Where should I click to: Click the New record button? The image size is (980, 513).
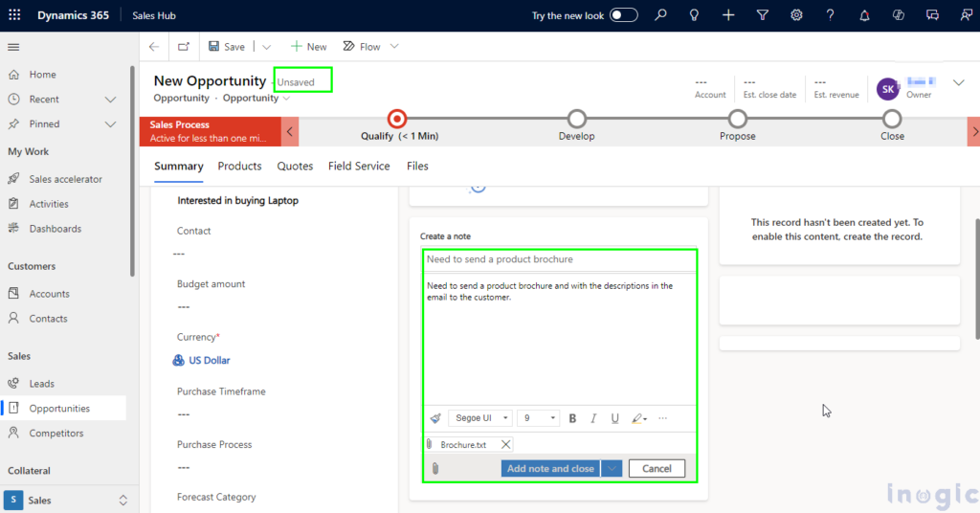pyautogui.click(x=309, y=47)
